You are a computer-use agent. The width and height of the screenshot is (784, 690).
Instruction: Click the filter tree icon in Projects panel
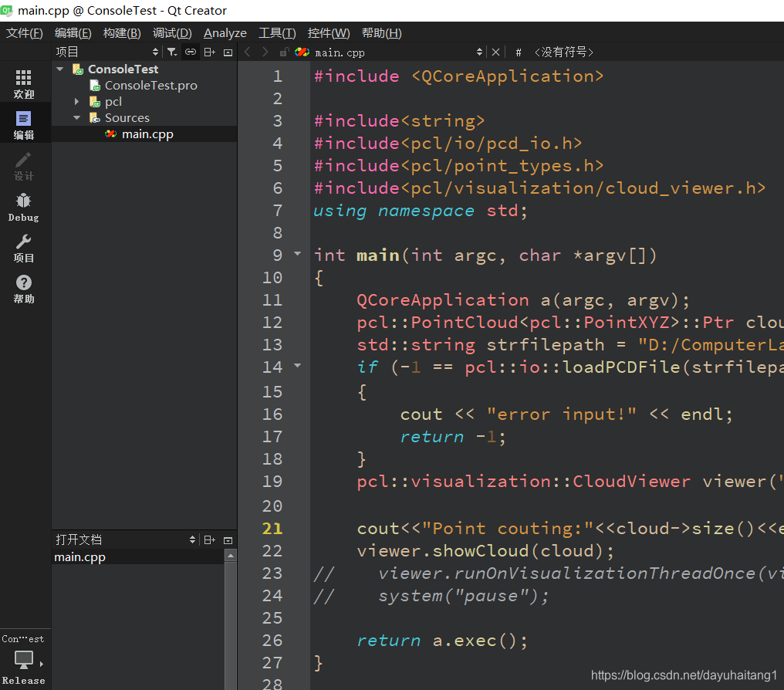point(171,52)
